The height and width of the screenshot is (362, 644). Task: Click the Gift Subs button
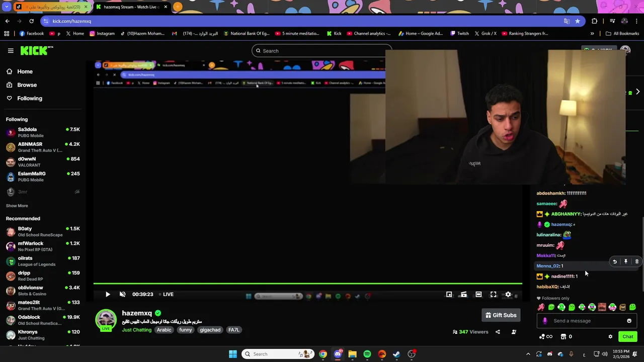coord(501,315)
